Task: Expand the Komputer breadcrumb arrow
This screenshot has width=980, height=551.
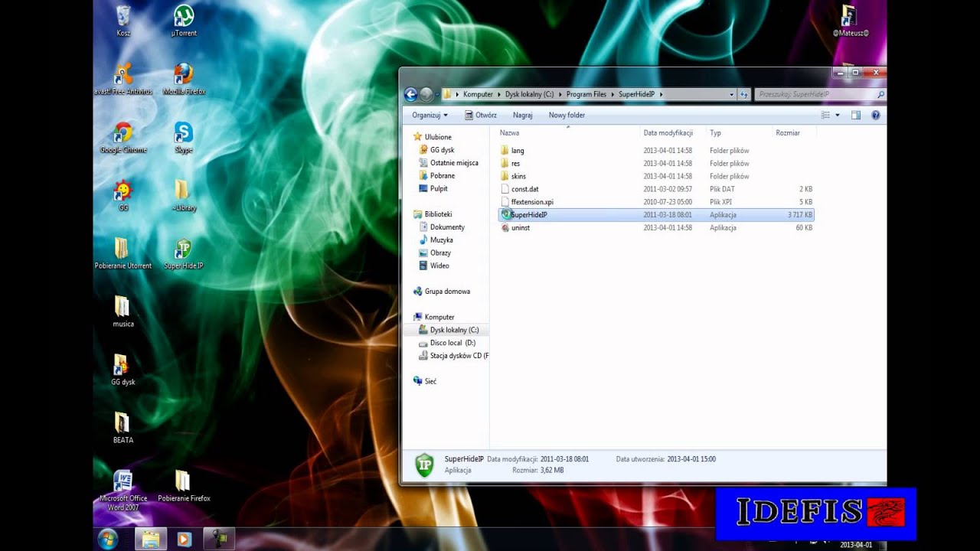Action: point(499,94)
